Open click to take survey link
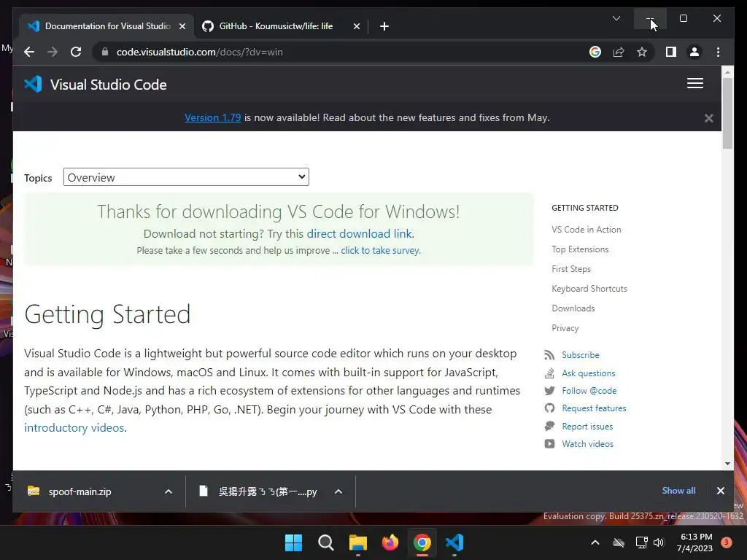The width and height of the screenshot is (747, 560). tap(380, 251)
